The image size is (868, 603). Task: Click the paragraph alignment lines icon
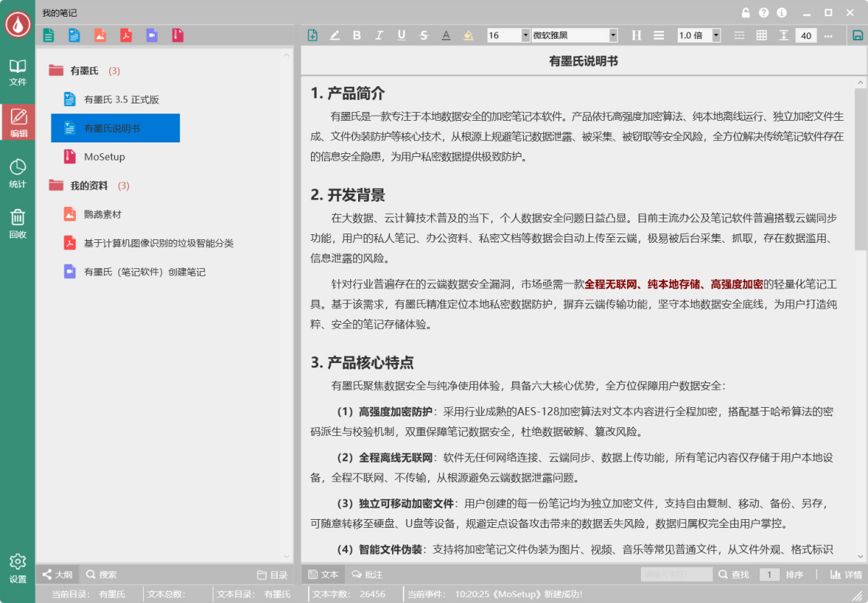659,35
